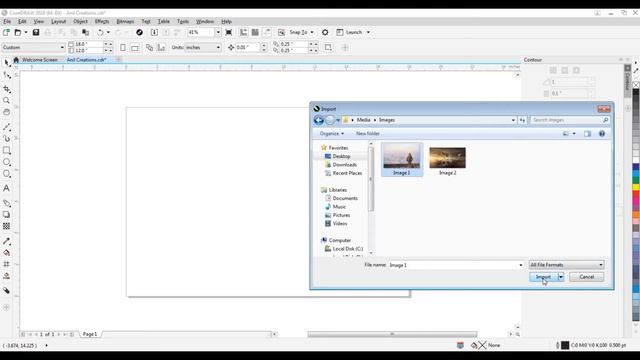
Task: Open the arrow beside the Import button
Action: [561, 277]
